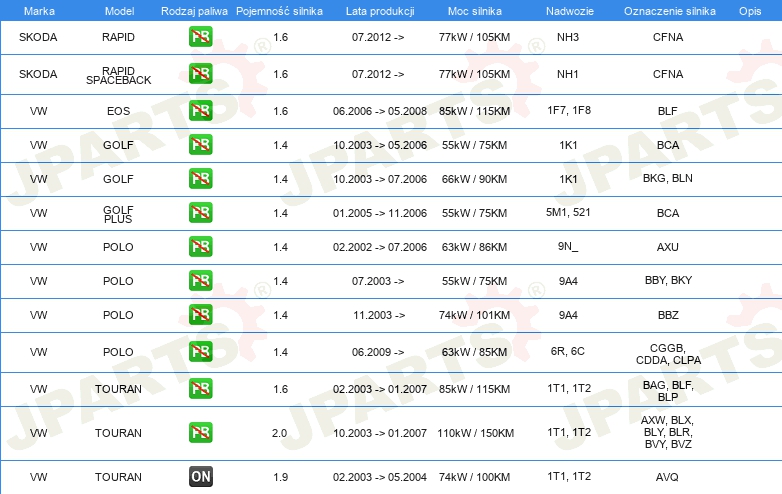Click the petrol icon in POLO BBZ row
This screenshot has width=782, height=494.
point(200,315)
